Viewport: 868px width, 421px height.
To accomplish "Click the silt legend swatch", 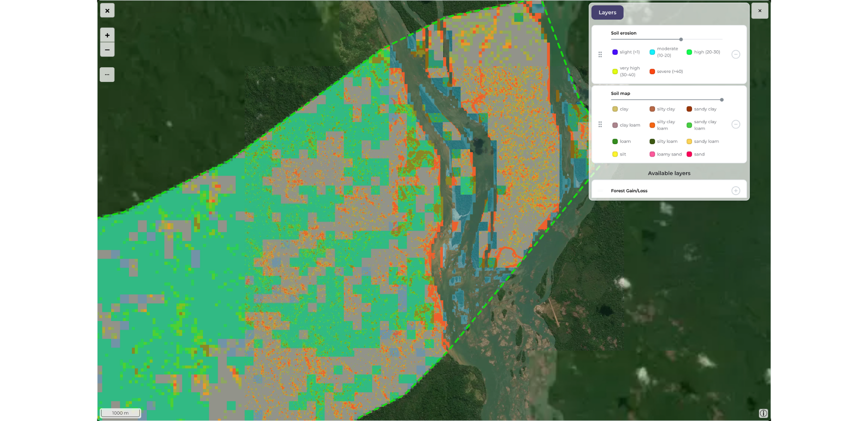I will (615, 154).
